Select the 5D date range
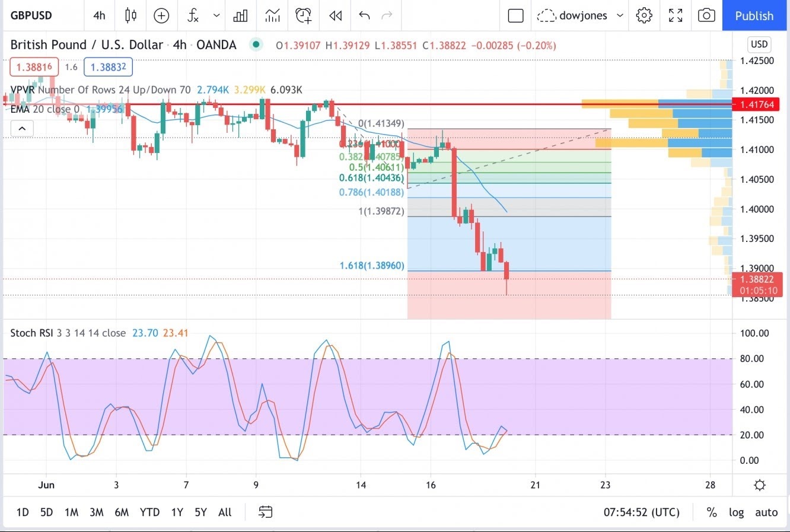The height and width of the screenshot is (532, 790). [46, 512]
